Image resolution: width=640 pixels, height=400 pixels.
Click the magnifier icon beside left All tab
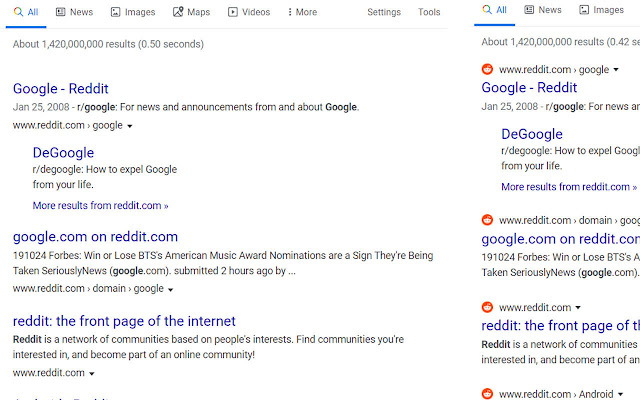point(18,12)
